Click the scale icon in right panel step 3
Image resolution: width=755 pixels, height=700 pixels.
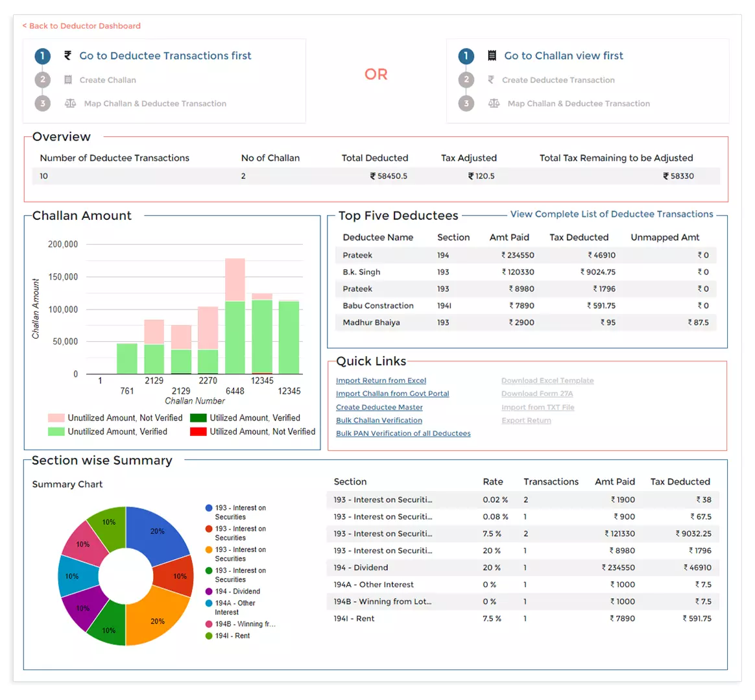[x=494, y=103]
